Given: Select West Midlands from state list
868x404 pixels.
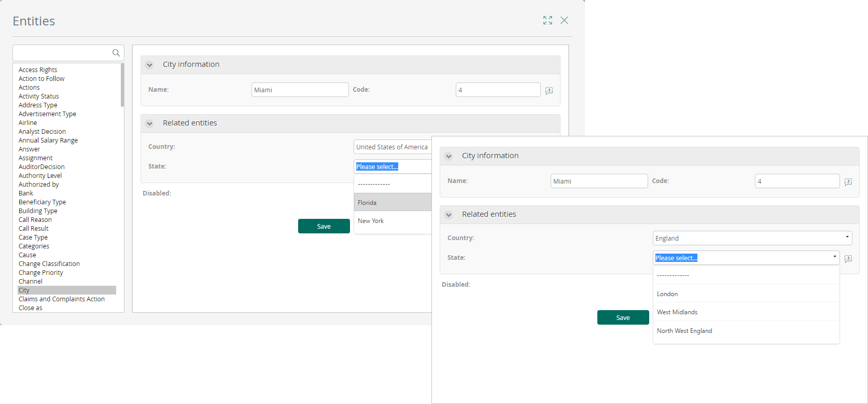Looking at the screenshot, I should point(746,312).
